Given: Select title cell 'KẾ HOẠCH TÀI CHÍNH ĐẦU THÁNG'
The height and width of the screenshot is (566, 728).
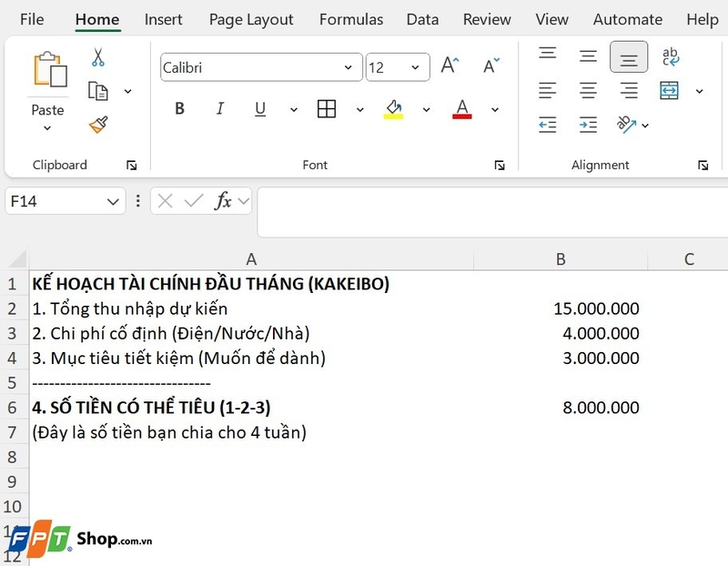Looking at the screenshot, I should [251, 284].
